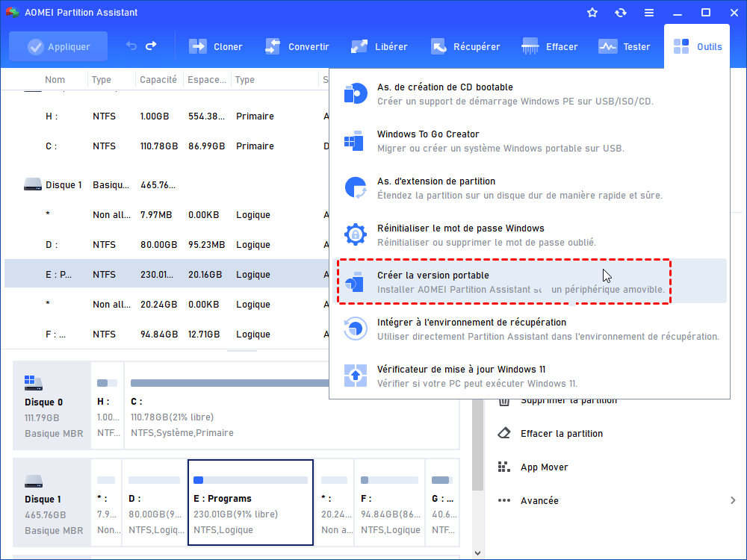The width and height of the screenshot is (747, 560).
Task: Select 7.9... unallocated block in Disque 1
Action: pos(106,503)
